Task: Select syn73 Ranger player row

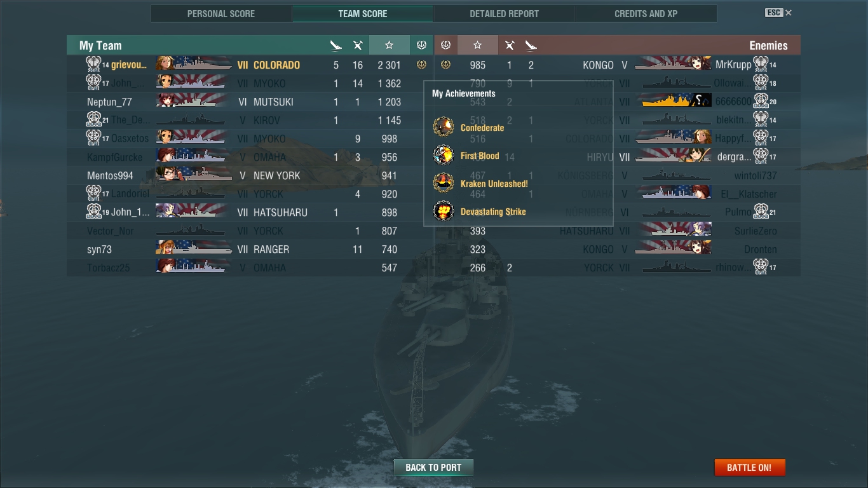Action: coord(250,249)
